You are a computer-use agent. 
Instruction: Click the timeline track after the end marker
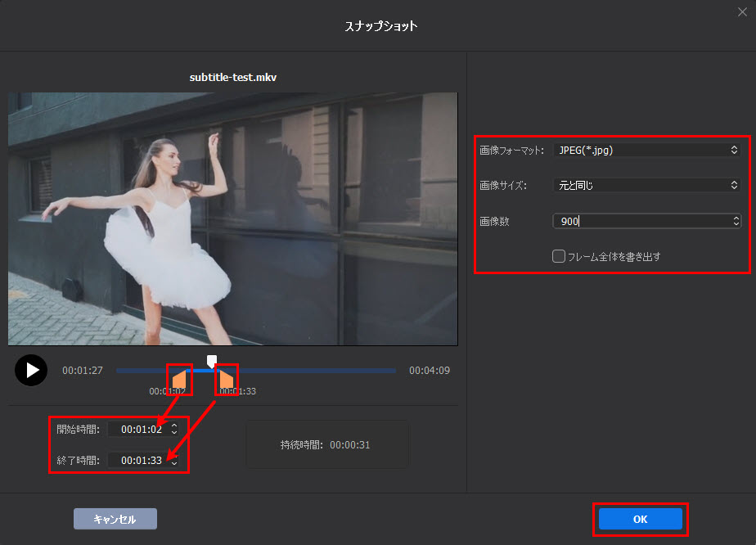point(315,371)
